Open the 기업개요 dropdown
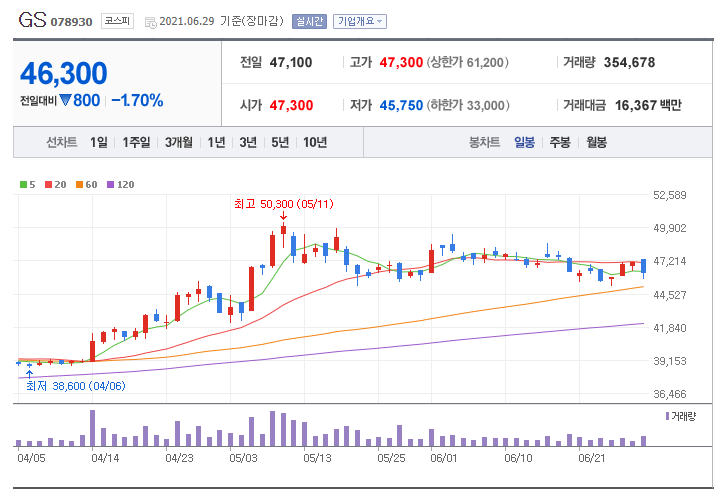The width and height of the screenshot is (714, 489). coord(360,21)
